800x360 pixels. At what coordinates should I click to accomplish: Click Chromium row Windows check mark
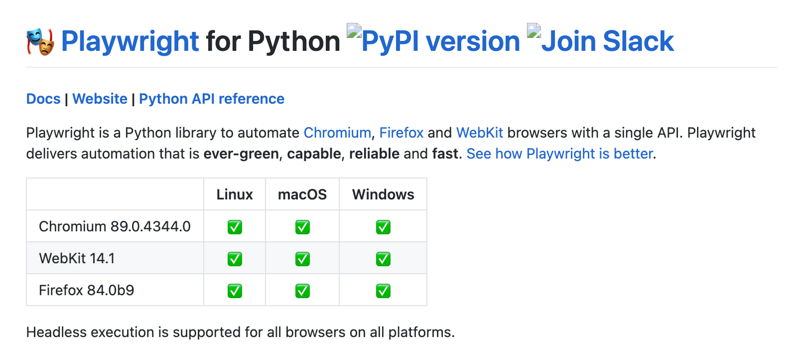point(383,227)
